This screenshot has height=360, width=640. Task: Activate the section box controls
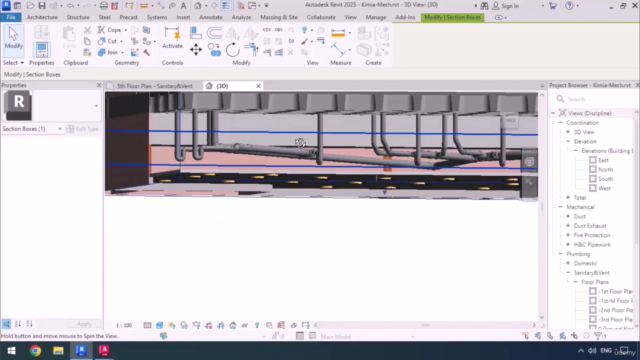click(172, 38)
